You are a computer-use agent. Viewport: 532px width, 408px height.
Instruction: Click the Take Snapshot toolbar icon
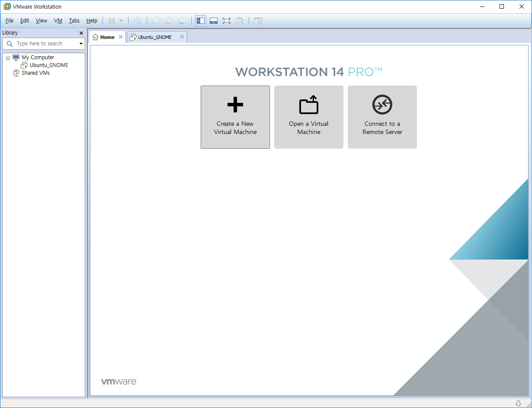pos(156,21)
